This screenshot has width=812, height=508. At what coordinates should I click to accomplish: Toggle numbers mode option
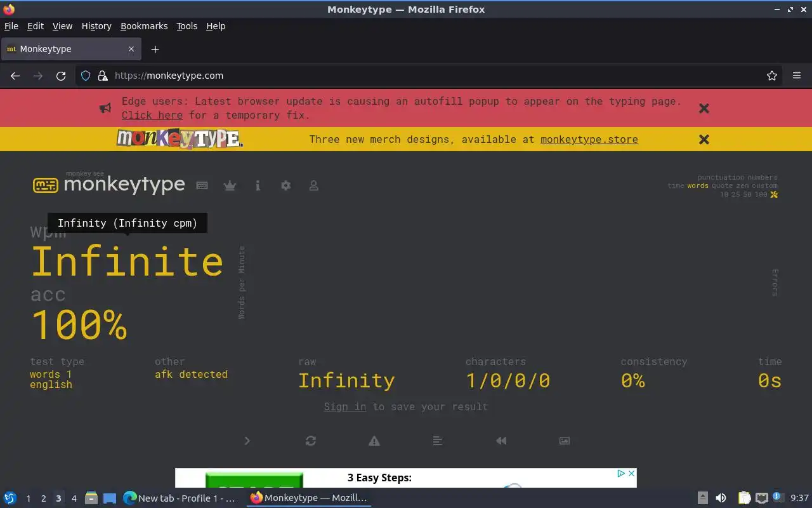[x=763, y=178]
